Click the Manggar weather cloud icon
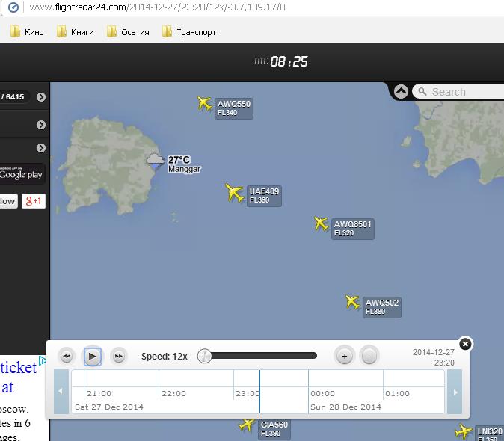The width and height of the screenshot is (504, 441). coord(156,160)
